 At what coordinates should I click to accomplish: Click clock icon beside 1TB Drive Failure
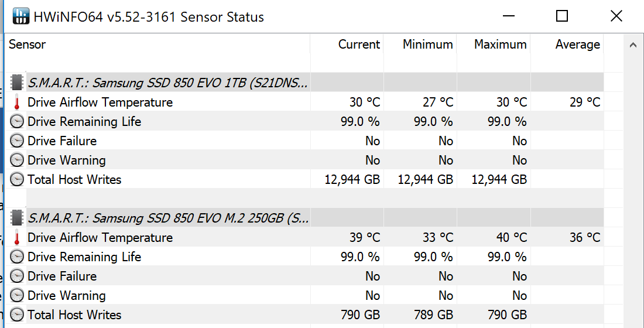[x=18, y=141]
